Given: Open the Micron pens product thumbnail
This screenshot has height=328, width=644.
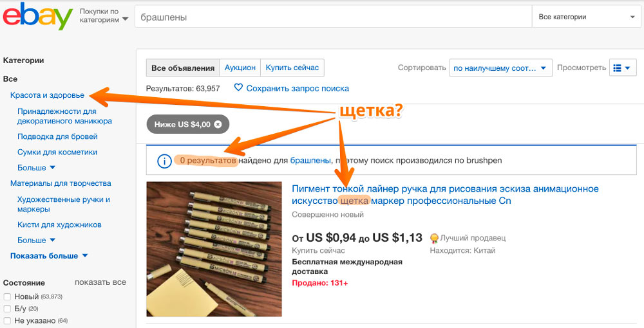Looking at the screenshot, I should pos(214,249).
